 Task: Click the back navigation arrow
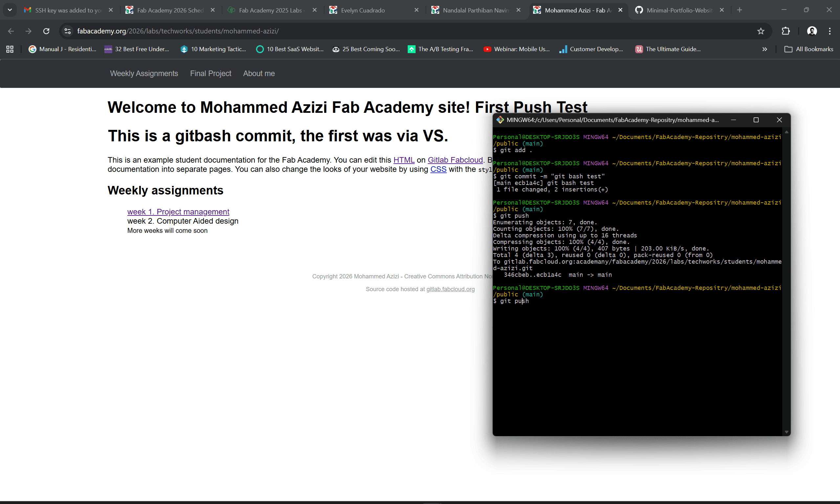(11, 31)
